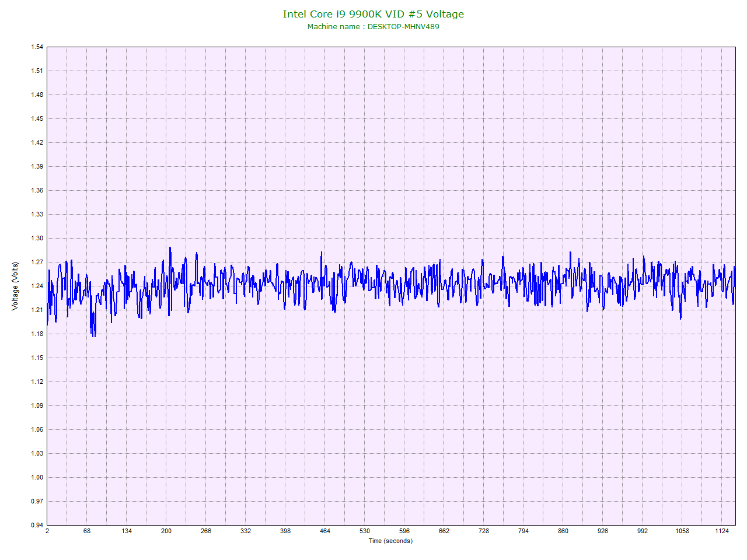The height and width of the screenshot is (560, 747).
Task: Select the 596 seconds tick label
Action: pos(404,531)
